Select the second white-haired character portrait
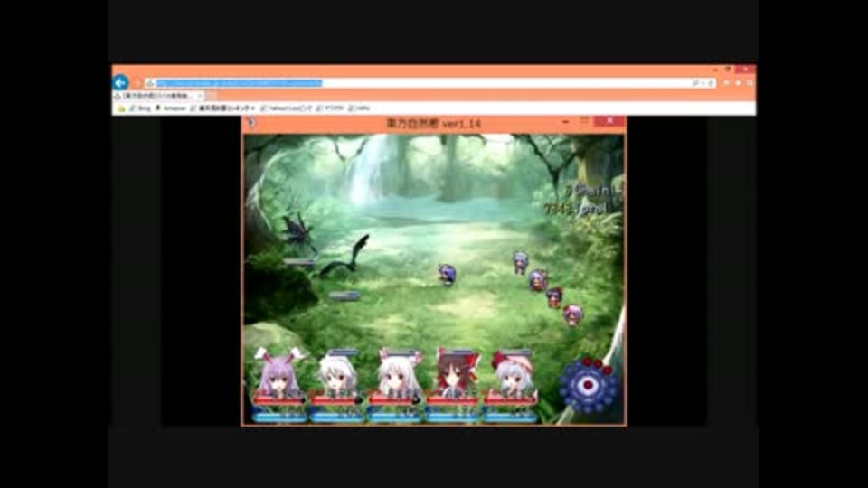 point(337,374)
